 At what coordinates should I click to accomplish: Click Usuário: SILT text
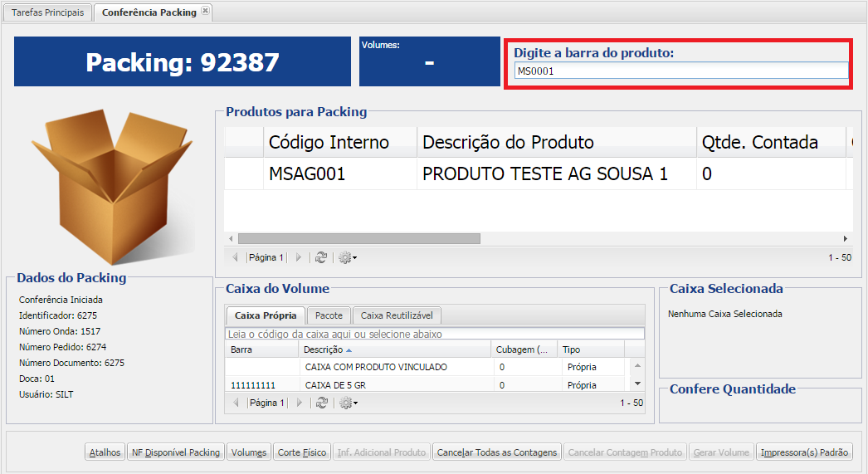click(46, 395)
